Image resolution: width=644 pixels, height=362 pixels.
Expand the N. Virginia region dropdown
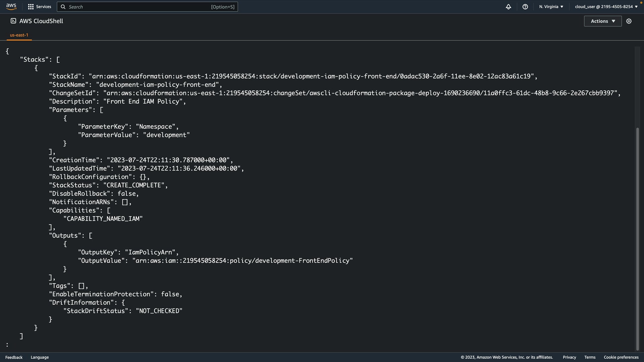[551, 7]
